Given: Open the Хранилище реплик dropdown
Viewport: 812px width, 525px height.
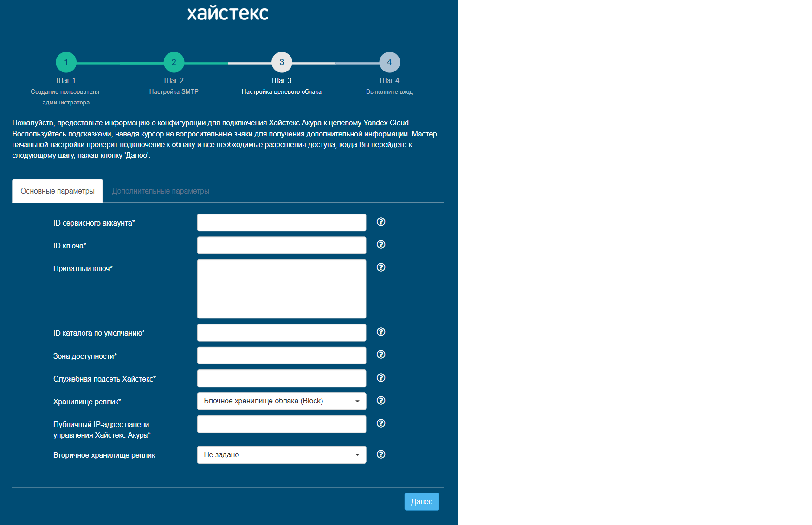Looking at the screenshot, I should [x=282, y=401].
